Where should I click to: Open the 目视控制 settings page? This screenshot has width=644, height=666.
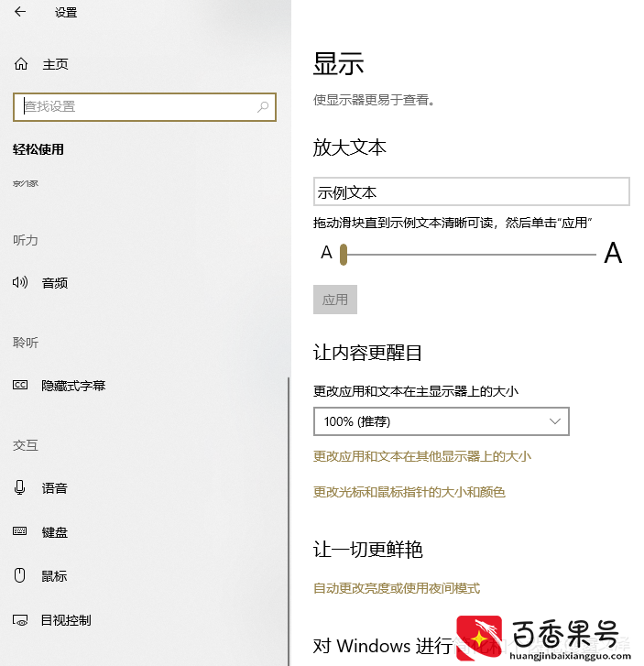(66, 620)
